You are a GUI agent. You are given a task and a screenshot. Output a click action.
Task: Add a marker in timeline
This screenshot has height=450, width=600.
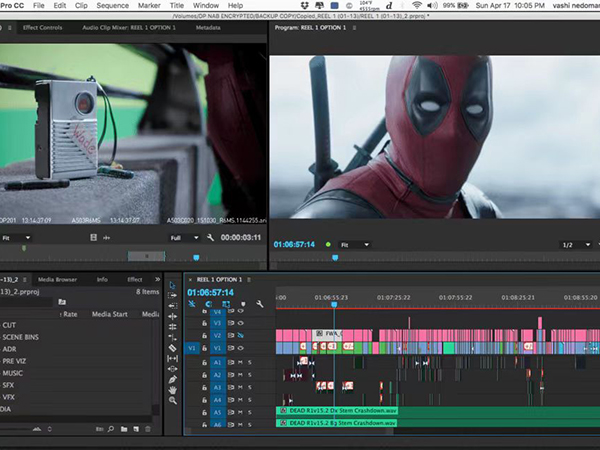click(x=243, y=304)
